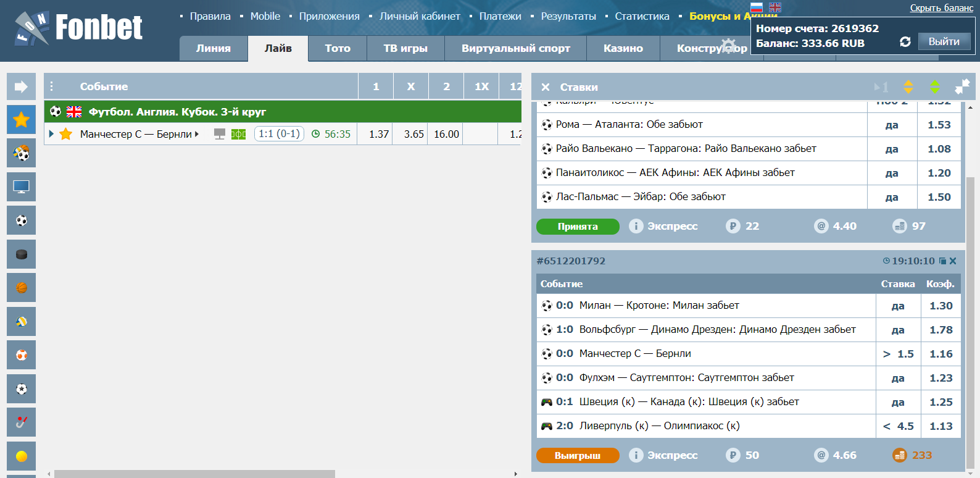This screenshot has height=478, width=980.
Task: Open the Статистика page
Action: tap(642, 16)
